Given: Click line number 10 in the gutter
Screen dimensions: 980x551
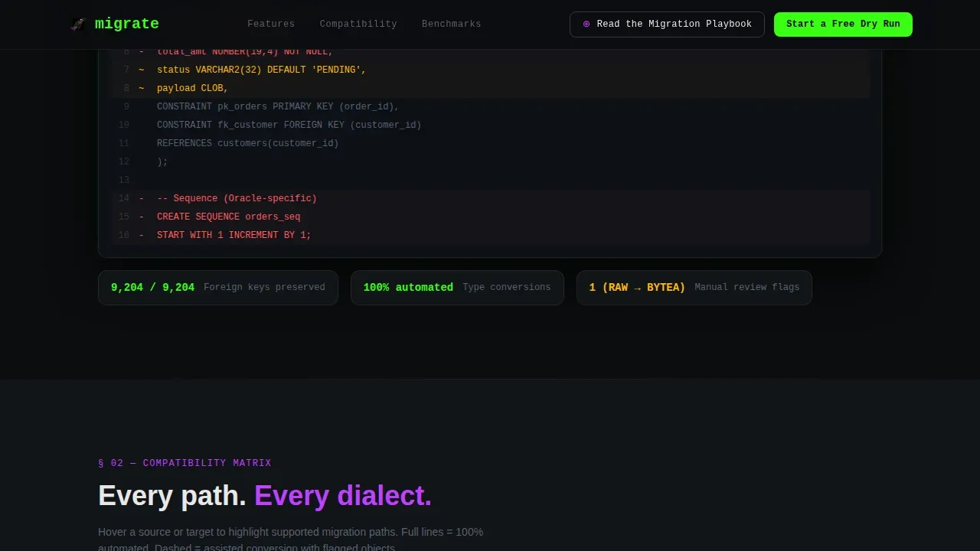Looking at the screenshot, I should pyautogui.click(x=124, y=125).
